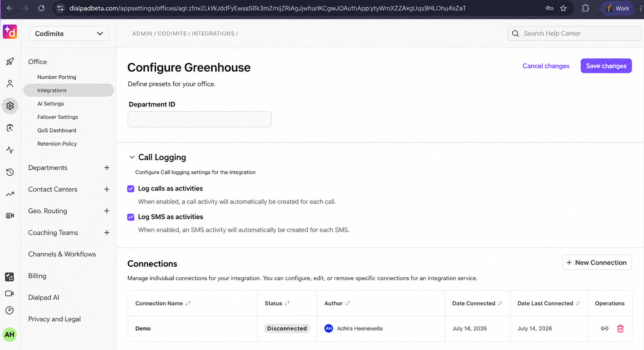Click the browser forward arrow
Viewport: 644px width, 350px height.
(x=25, y=8)
